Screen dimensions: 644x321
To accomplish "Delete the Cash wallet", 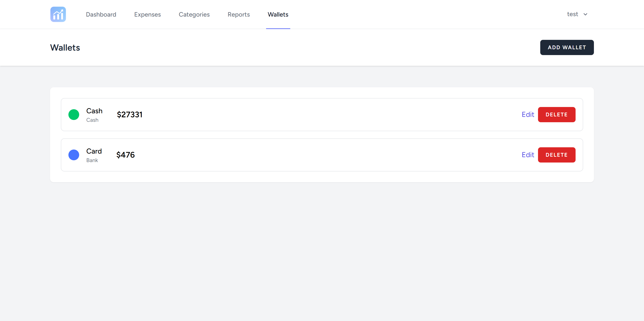I will click(x=556, y=115).
